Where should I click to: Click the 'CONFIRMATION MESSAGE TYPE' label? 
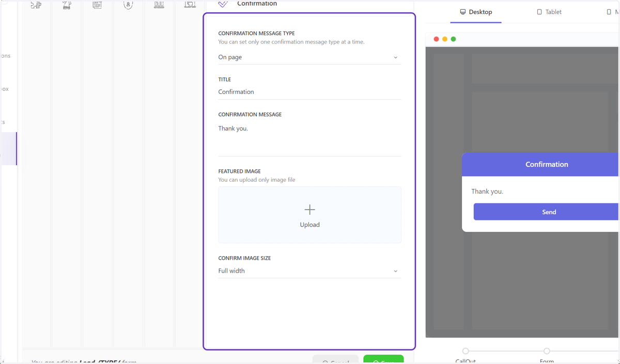pyautogui.click(x=256, y=34)
